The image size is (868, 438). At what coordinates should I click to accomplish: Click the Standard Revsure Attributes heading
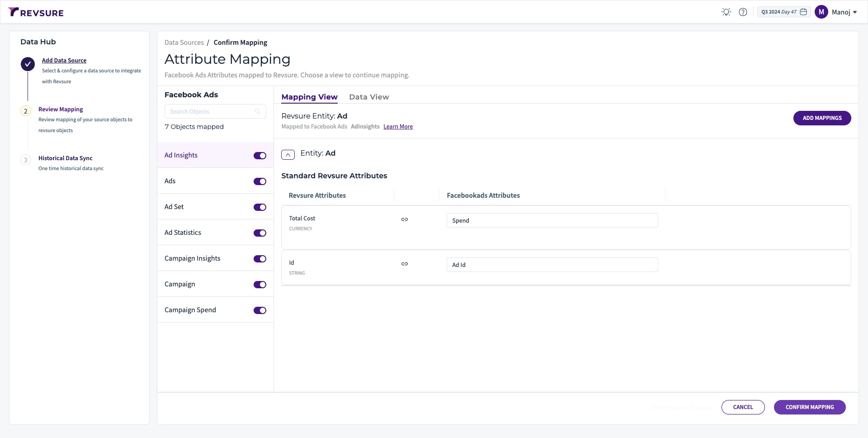coord(334,176)
